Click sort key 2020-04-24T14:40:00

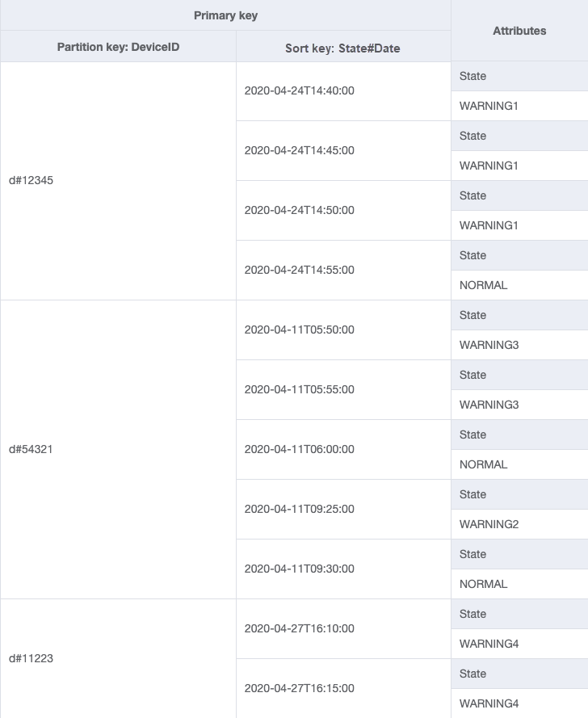(299, 90)
